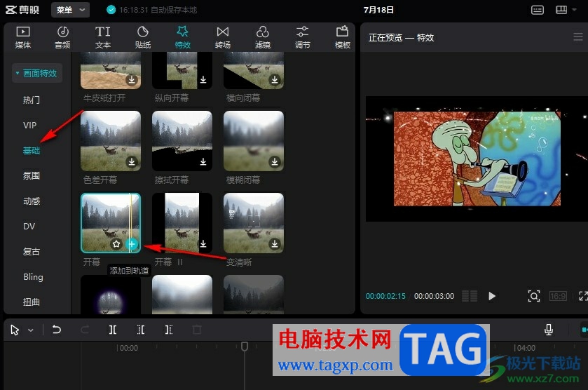Image resolution: width=588 pixels, height=390 pixels.
Task: Open the timeline quality bars icon
Action: pos(470,296)
